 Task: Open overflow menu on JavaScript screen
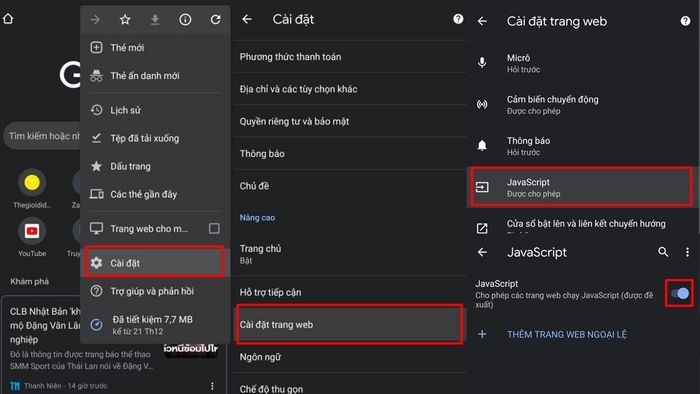click(x=688, y=252)
